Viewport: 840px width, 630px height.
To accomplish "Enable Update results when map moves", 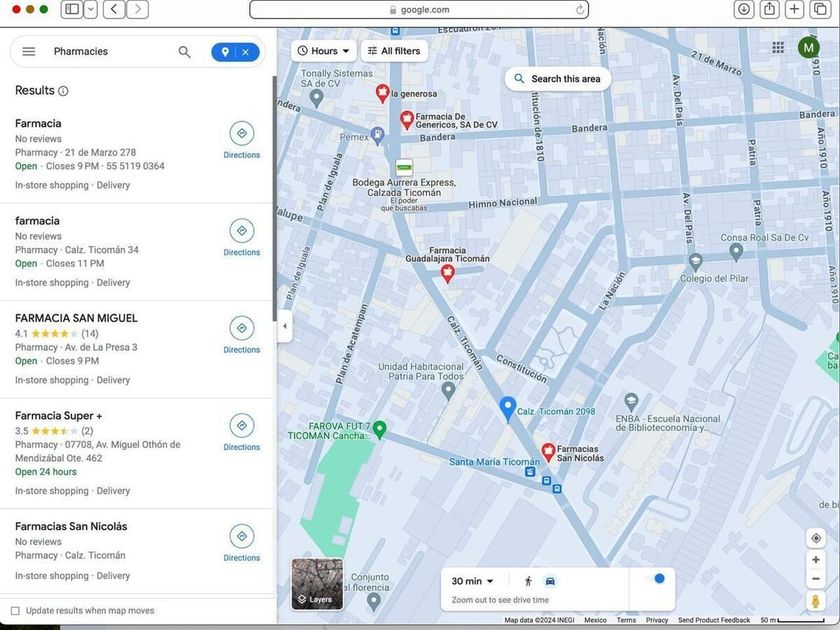I will tap(15, 611).
